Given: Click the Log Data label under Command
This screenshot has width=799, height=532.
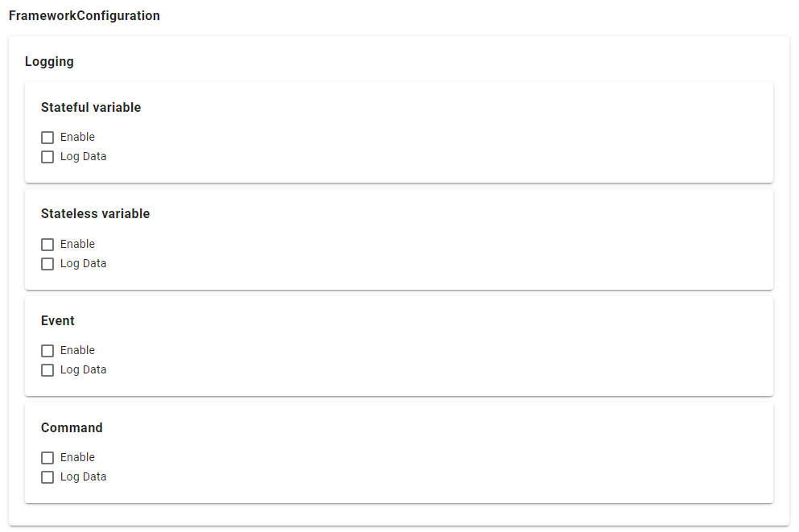Looking at the screenshot, I should (84, 476).
